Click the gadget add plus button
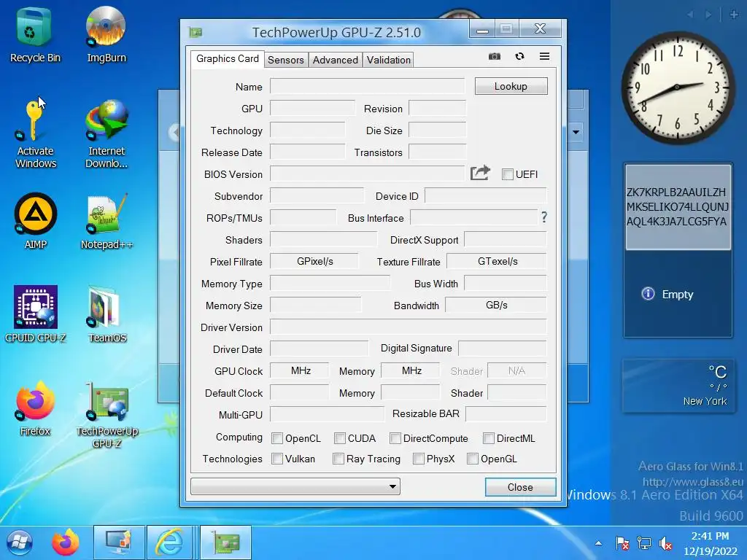 click(x=734, y=15)
